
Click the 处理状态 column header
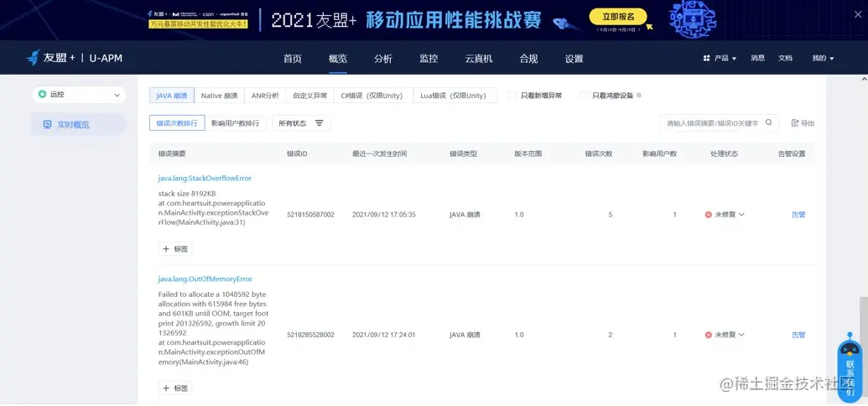coord(724,154)
